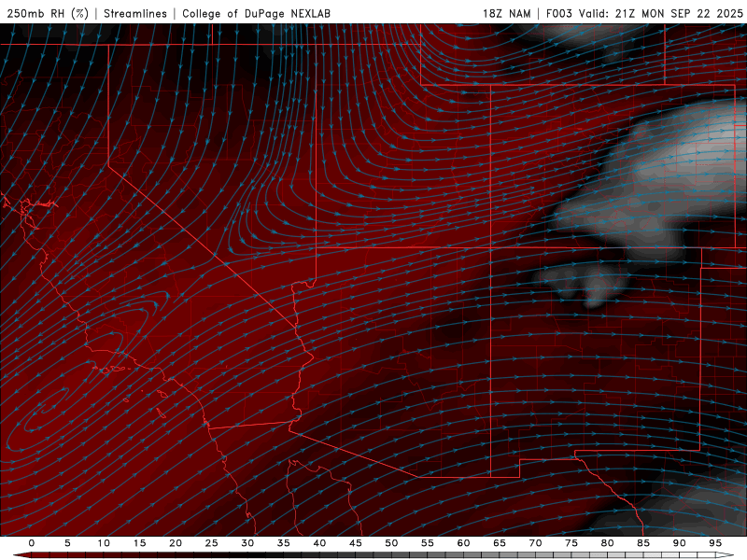Image resolution: width=747 pixels, height=560 pixels.
Task: Click the '80' color scale label
Action: pyautogui.click(x=607, y=543)
